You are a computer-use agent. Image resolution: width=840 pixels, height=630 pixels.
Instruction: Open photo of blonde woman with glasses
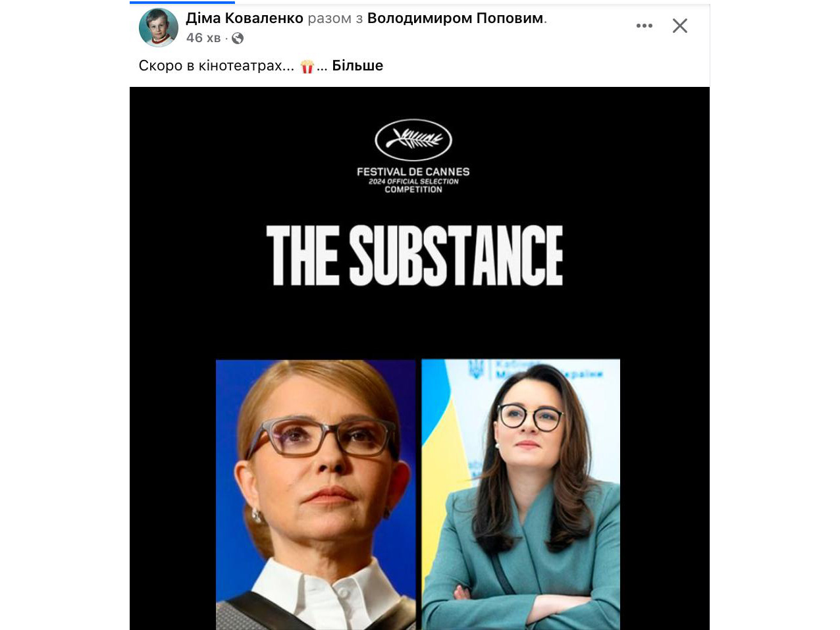[316, 494]
